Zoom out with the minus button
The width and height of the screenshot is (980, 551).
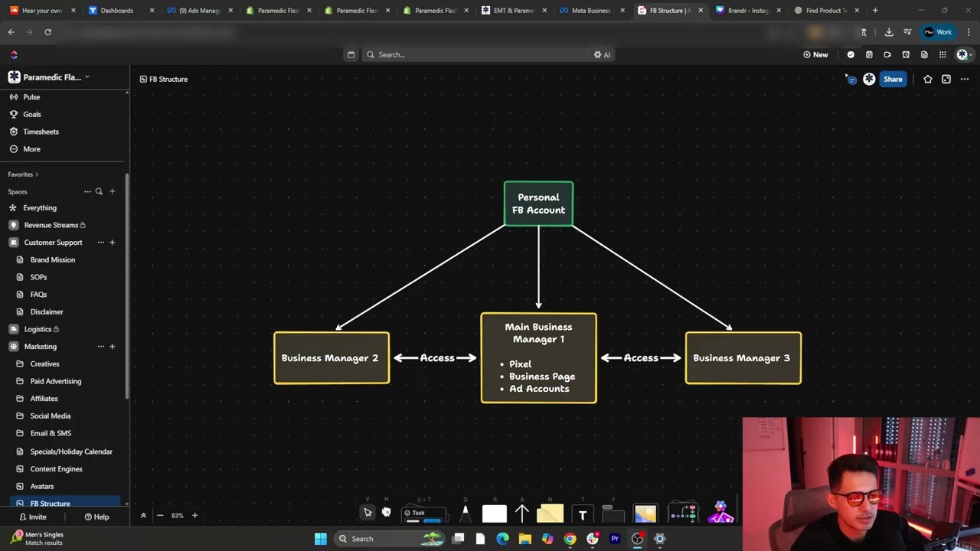tap(160, 516)
